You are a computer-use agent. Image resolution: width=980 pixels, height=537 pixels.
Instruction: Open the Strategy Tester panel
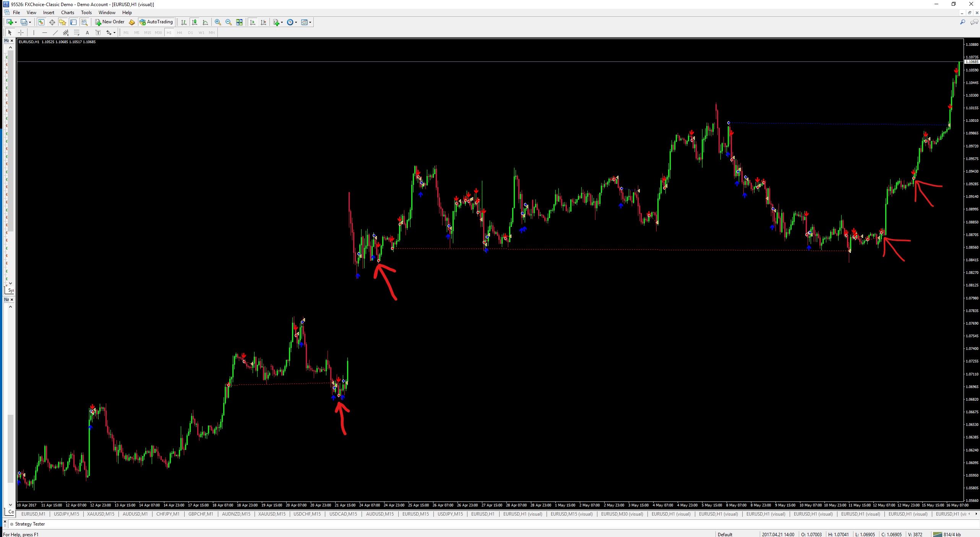(x=30, y=524)
